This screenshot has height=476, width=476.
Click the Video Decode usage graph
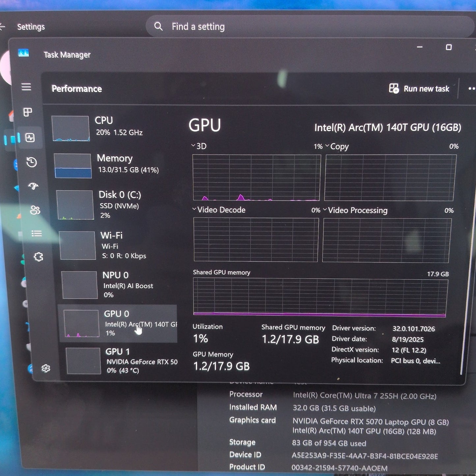click(x=256, y=240)
